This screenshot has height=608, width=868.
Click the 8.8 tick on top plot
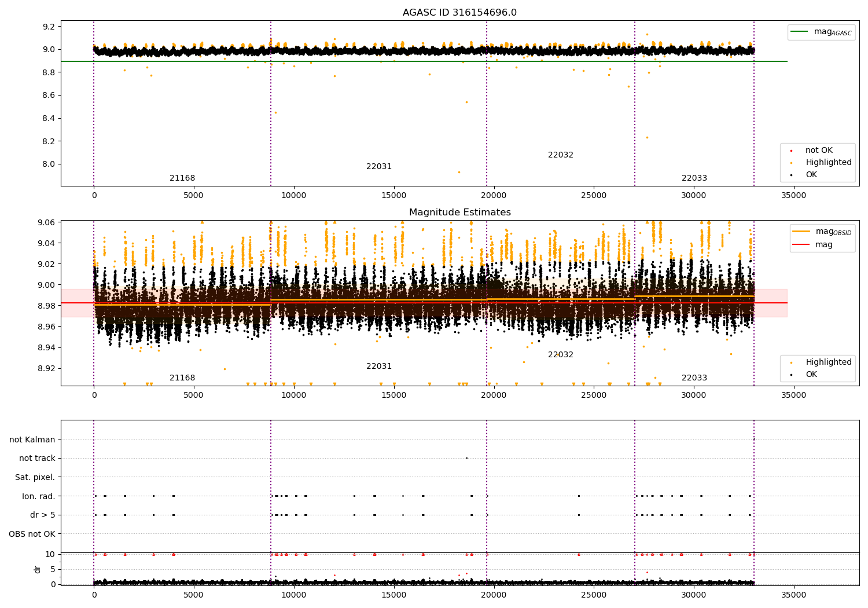[49, 72]
